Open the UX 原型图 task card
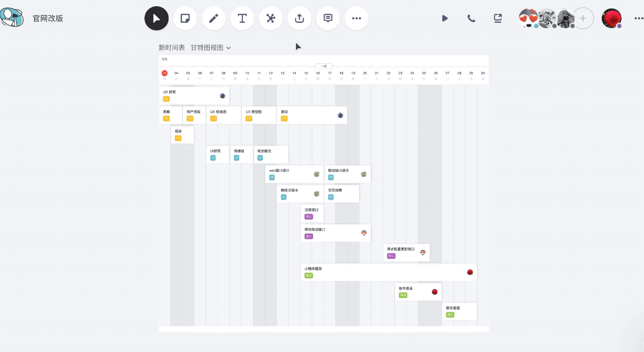644x352 pixels. pos(259,115)
